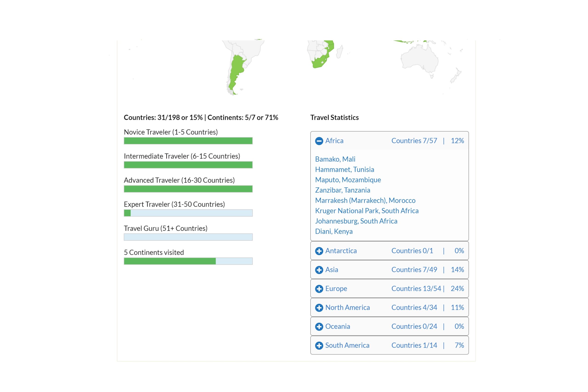Click 'Countries 1/14' in the South America row

pyautogui.click(x=414, y=345)
